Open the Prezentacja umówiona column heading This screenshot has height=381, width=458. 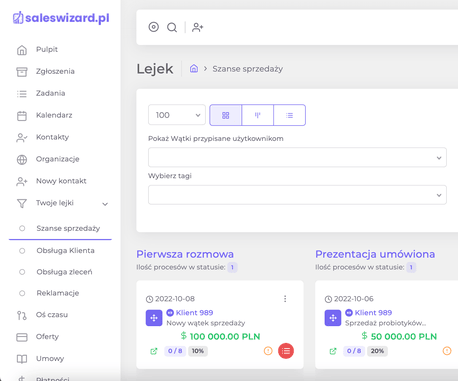coord(375,254)
